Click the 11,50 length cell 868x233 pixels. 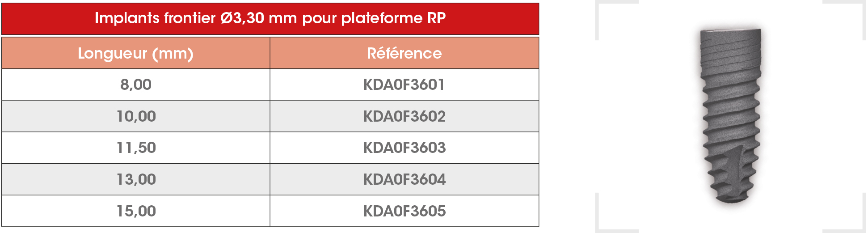pos(136,148)
